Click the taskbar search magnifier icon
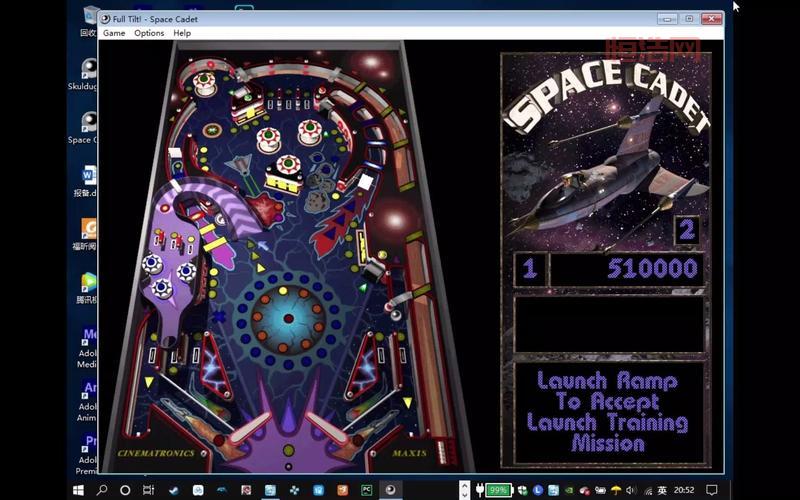Image resolution: width=800 pixels, height=500 pixels. pos(102,490)
